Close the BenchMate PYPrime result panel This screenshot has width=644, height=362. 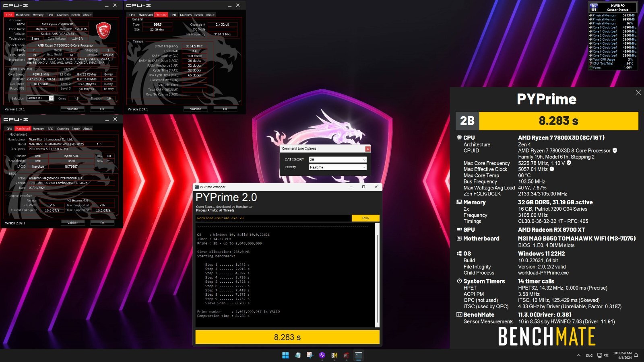click(638, 92)
